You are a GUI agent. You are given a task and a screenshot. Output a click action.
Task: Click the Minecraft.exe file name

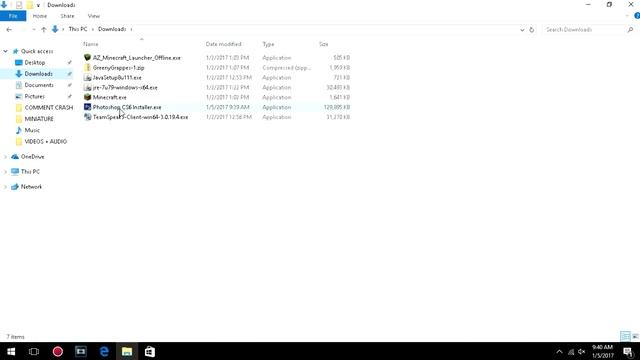pos(109,98)
